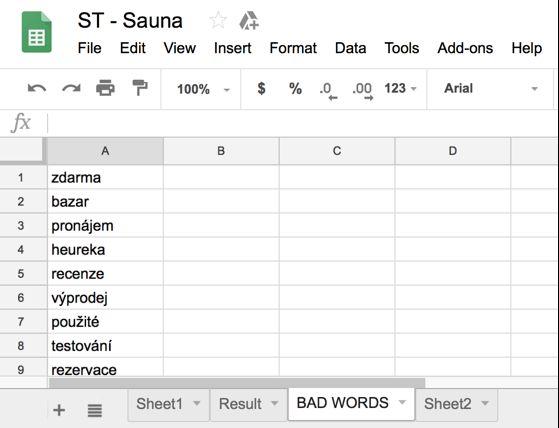This screenshot has width=559, height=428.
Task: Open the all sheets list button
Action: [x=94, y=411]
